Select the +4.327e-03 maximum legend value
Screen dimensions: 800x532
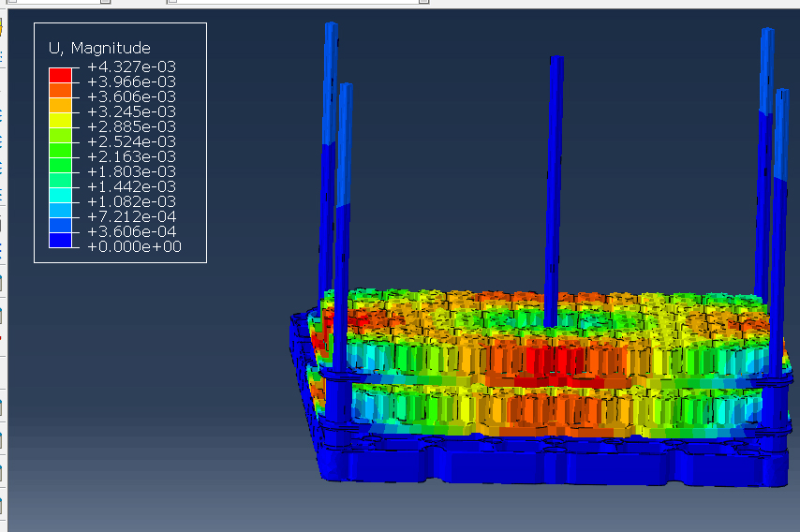click(x=131, y=66)
